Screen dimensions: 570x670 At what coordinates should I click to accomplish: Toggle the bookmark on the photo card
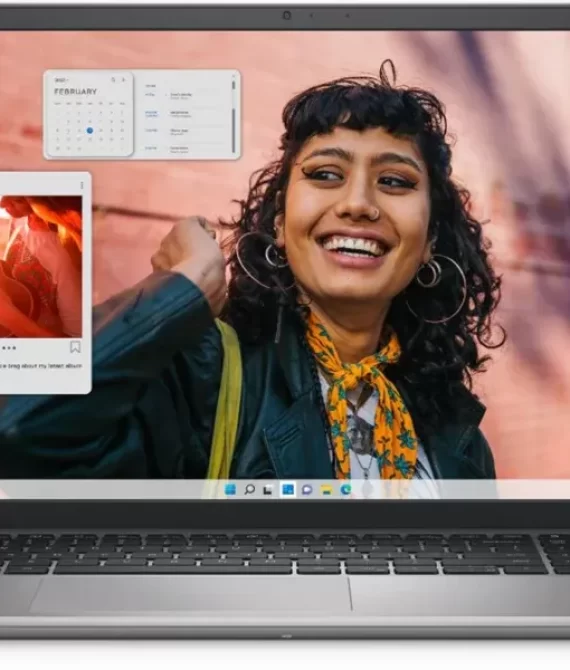75,347
